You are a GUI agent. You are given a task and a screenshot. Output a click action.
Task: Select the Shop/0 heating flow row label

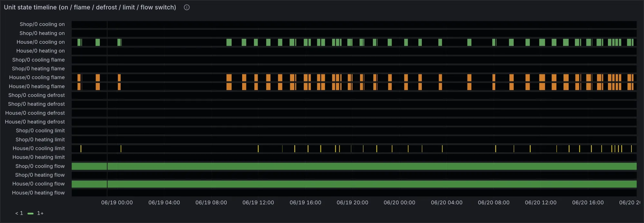40,175
